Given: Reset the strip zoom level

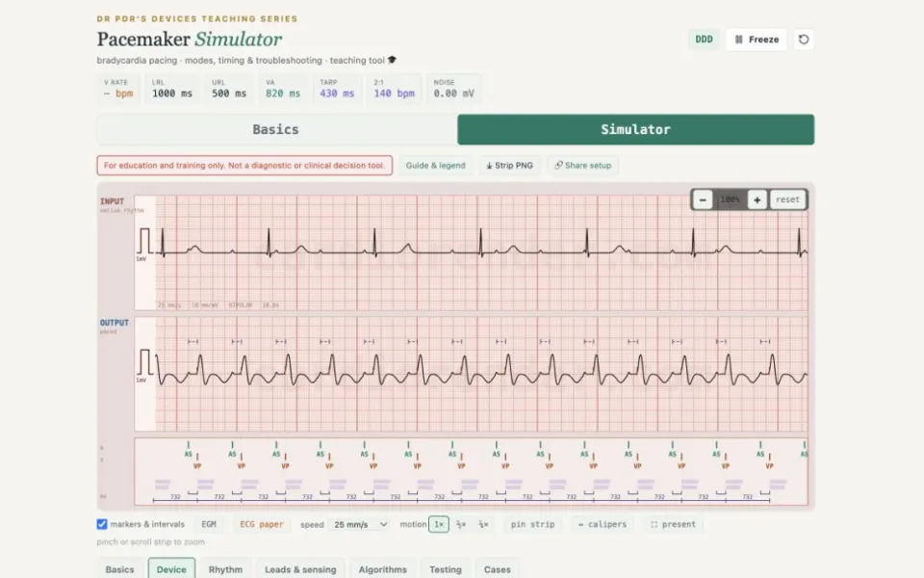Looking at the screenshot, I should 788,200.
